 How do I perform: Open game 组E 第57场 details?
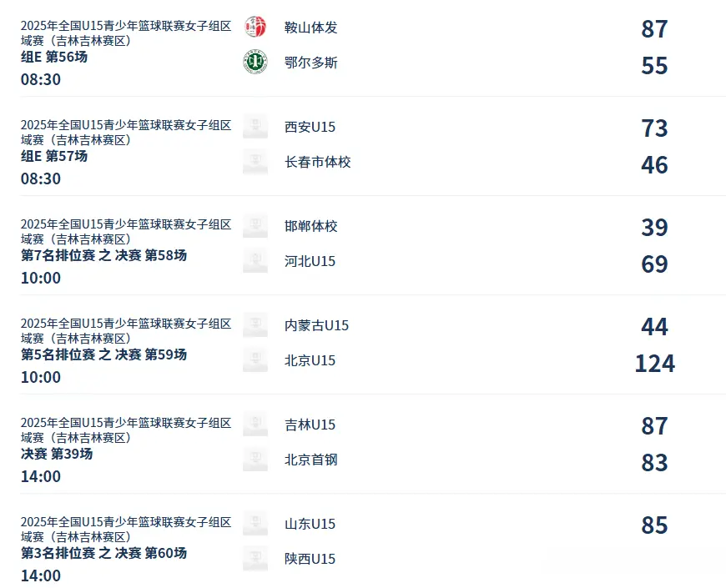pos(54,157)
